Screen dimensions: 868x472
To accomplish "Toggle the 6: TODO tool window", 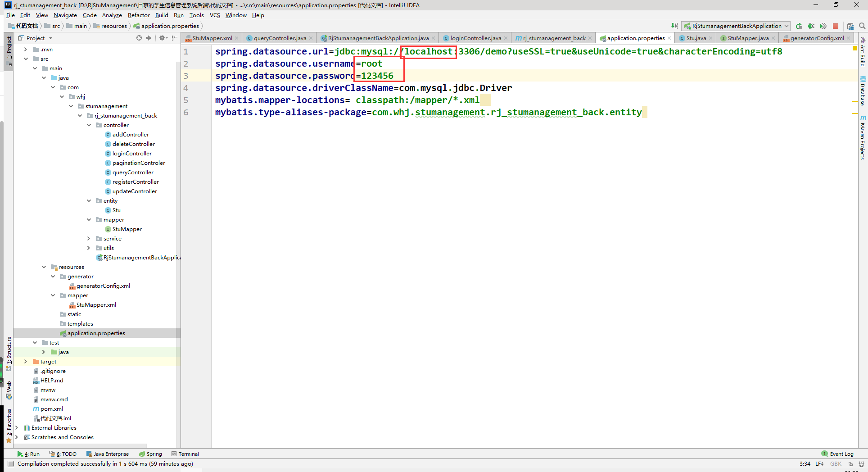I will pyautogui.click(x=63, y=454).
